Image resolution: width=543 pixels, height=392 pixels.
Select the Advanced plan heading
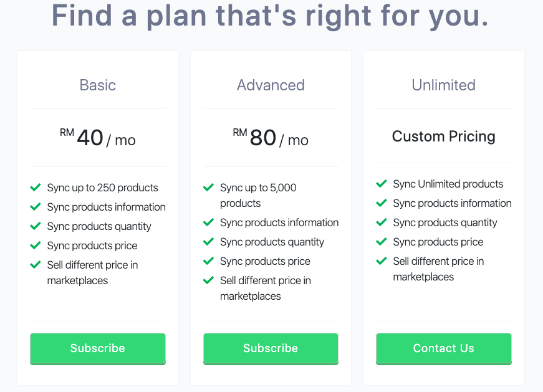[x=271, y=85]
